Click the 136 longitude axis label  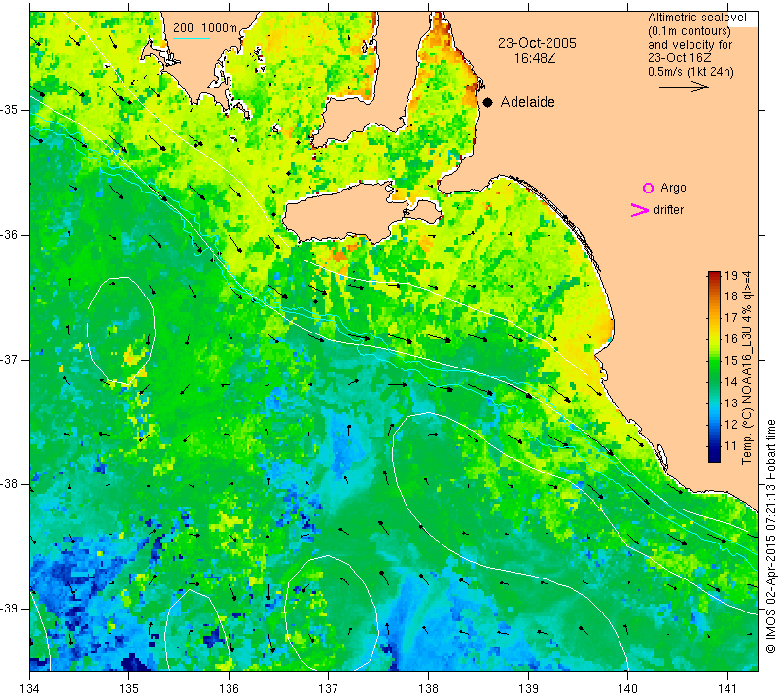(229, 688)
